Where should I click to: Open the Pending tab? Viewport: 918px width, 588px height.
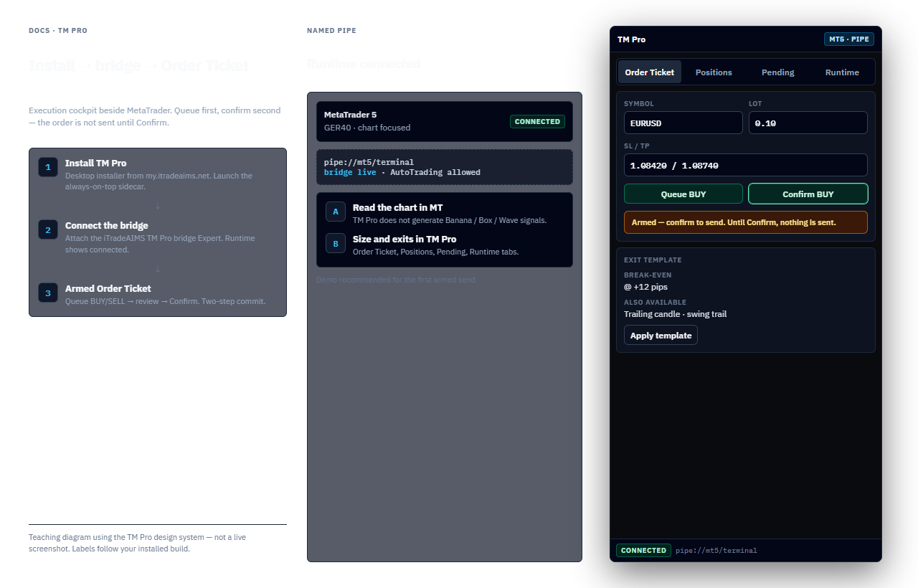pos(778,72)
